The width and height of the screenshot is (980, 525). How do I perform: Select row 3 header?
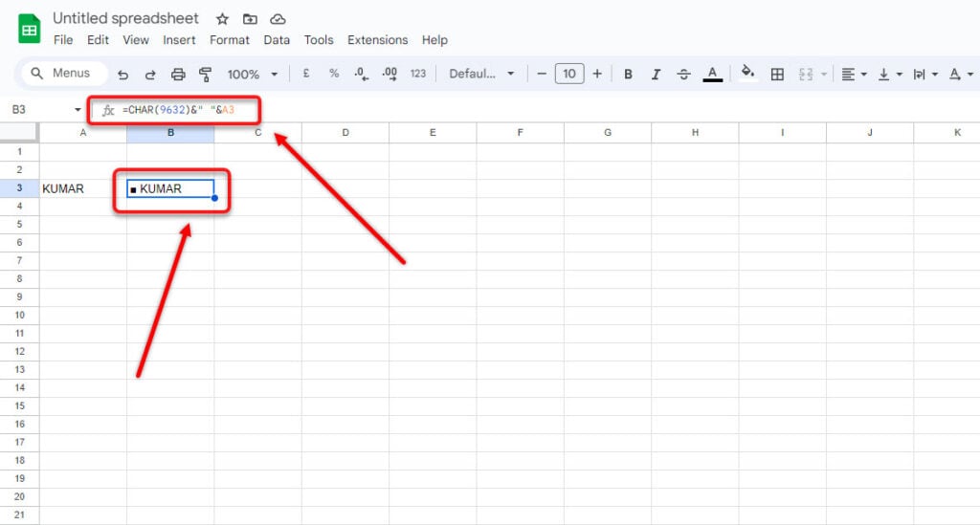point(19,187)
